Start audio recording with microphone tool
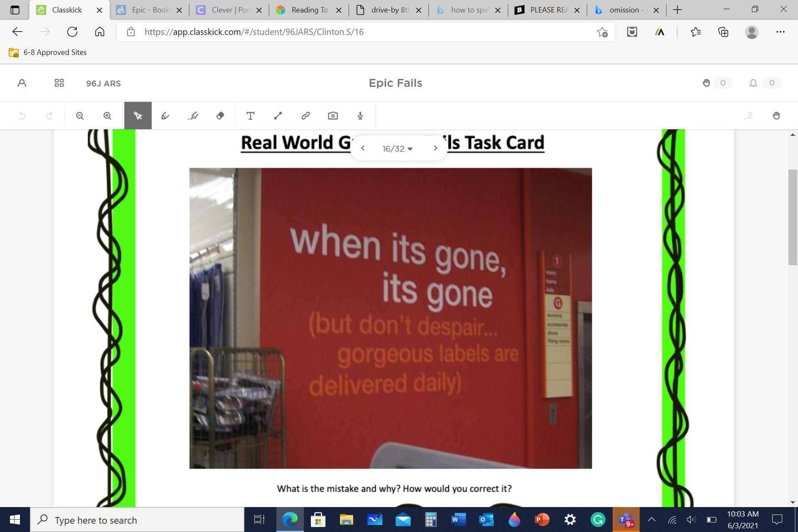The height and width of the screenshot is (532, 798). pos(360,116)
